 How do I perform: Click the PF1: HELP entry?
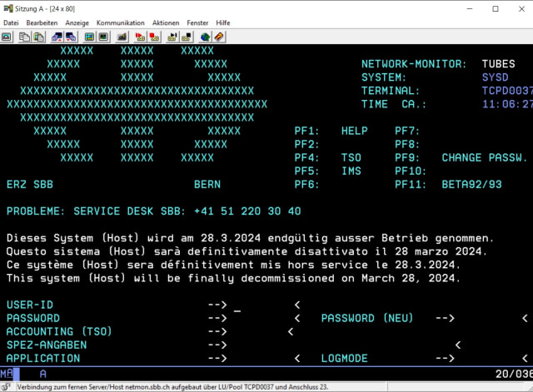coord(331,131)
